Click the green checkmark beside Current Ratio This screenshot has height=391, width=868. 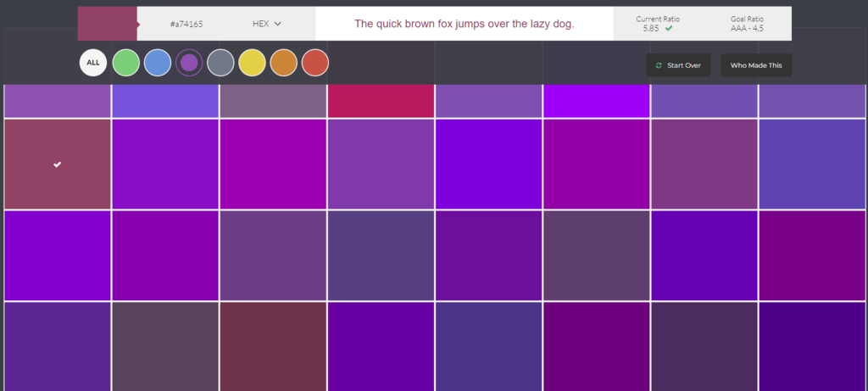pyautogui.click(x=669, y=28)
